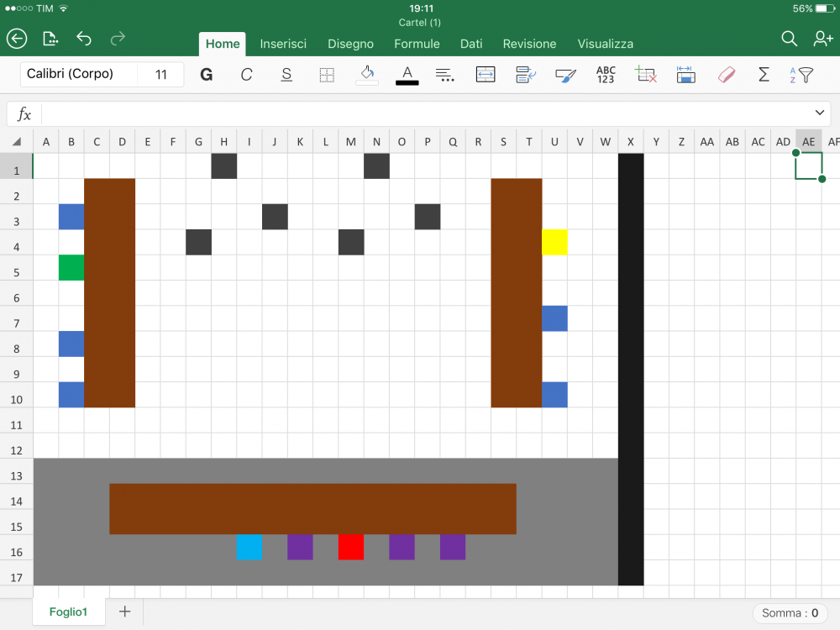Screen dimensions: 840x630
Task: Select the clear eraser icon
Action: 727,75
